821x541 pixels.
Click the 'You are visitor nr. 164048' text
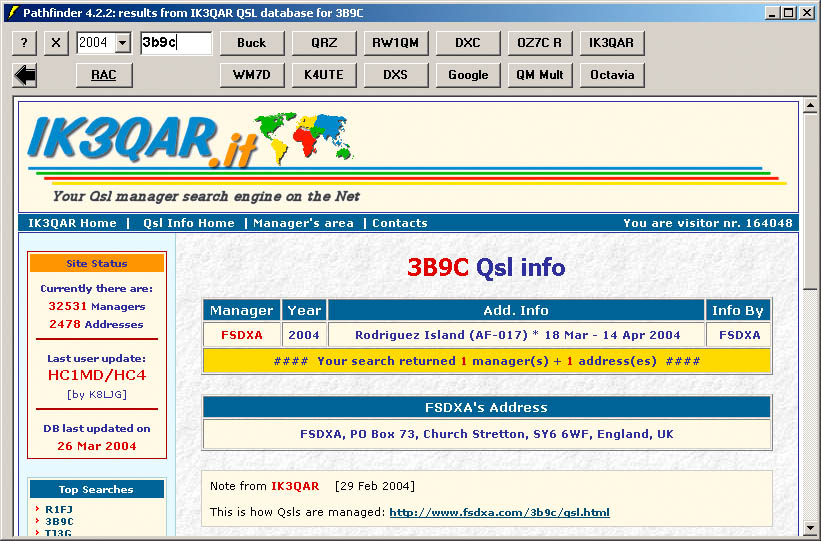[708, 223]
